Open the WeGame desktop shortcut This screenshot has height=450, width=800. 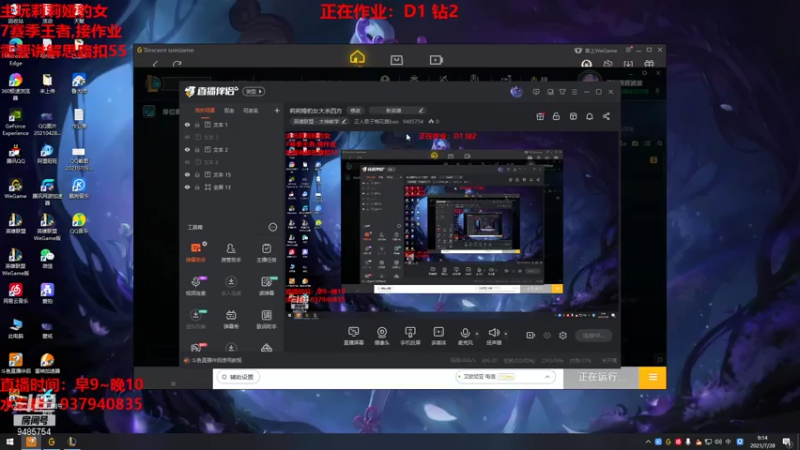(15, 188)
